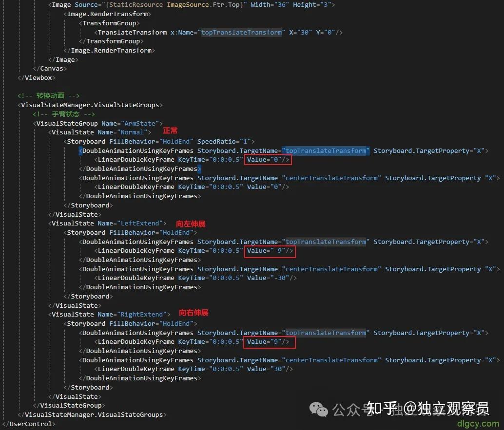Click the WeChat public account icon watermark
Image resolution: width=504 pixels, height=430 pixels.
point(318,410)
